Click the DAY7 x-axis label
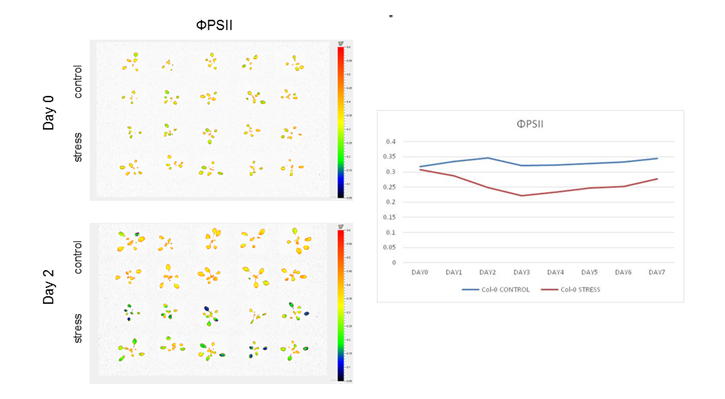The width and height of the screenshot is (725, 399). click(657, 272)
